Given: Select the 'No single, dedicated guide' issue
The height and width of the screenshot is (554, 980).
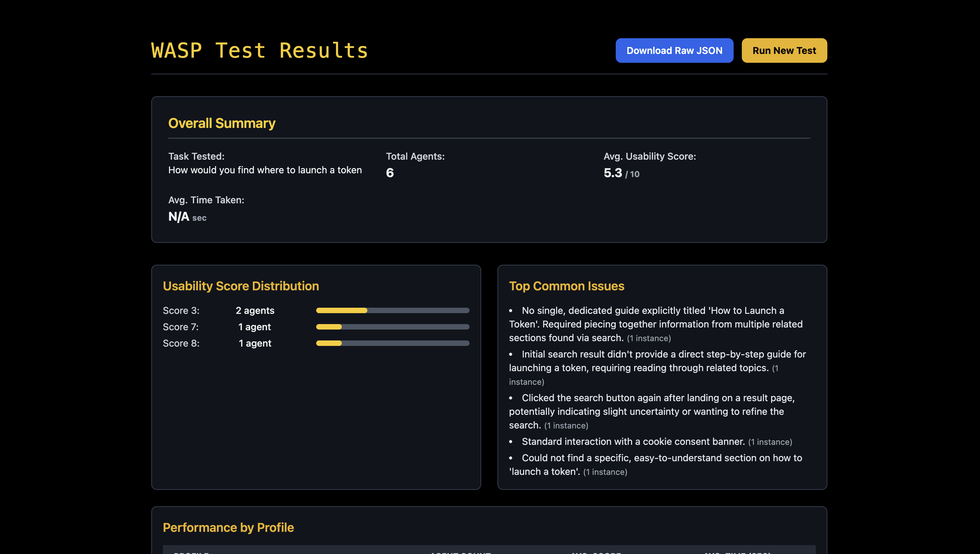Looking at the screenshot, I should tap(656, 324).
